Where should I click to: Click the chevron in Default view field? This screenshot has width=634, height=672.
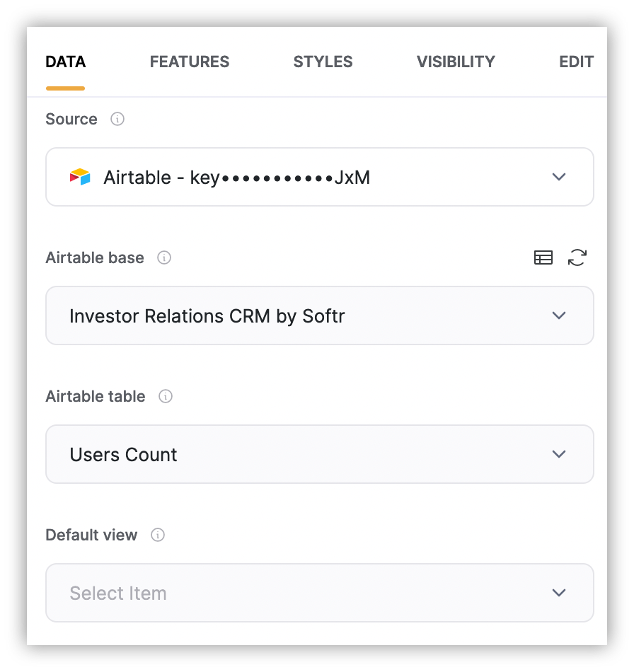pyautogui.click(x=559, y=593)
